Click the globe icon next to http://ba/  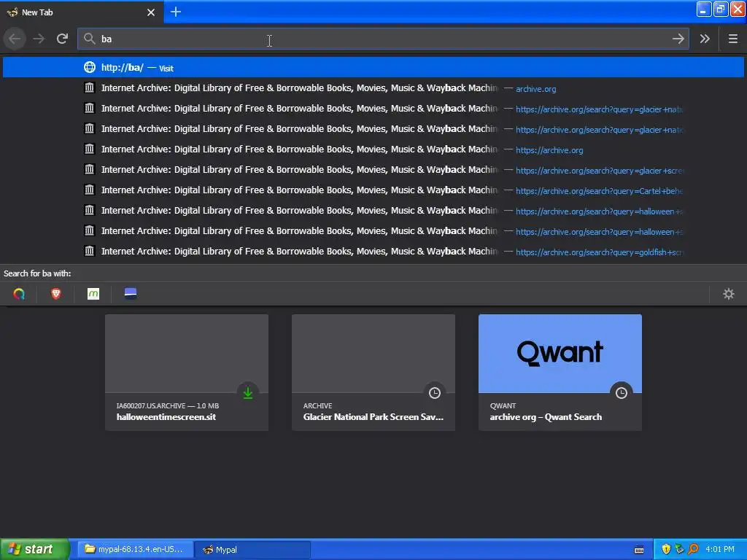point(90,67)
